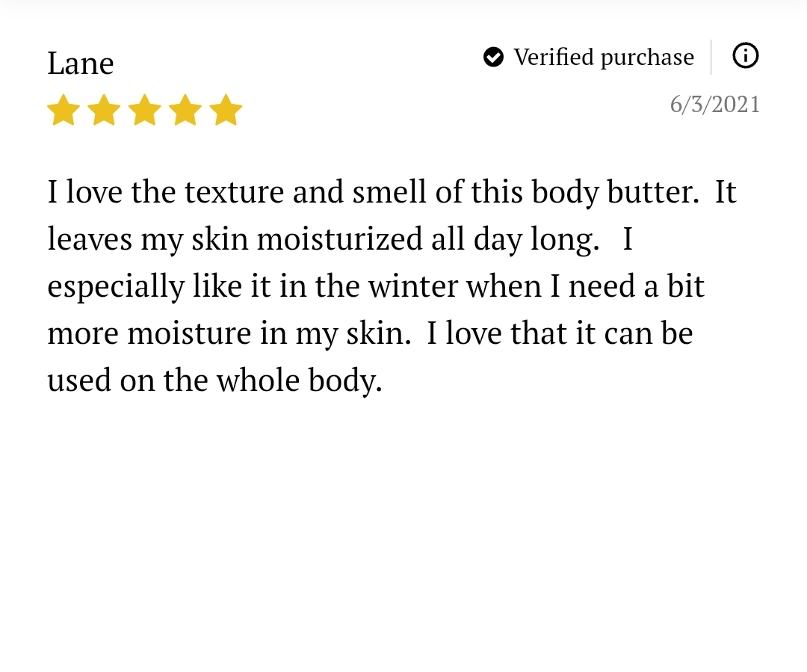
Task: Click the third yellow star
Action: click(145, 110)
